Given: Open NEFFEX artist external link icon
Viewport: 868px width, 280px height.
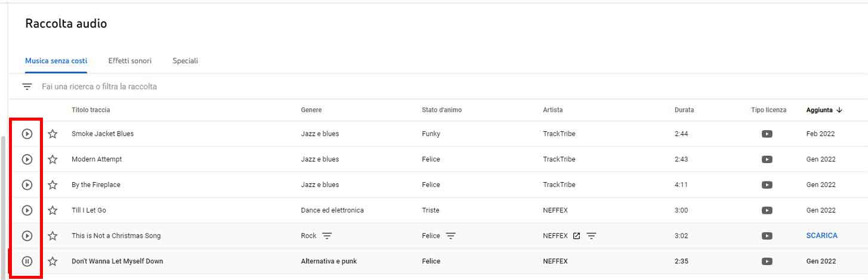Looking at the screenshot, I should (x=576, y=236).
